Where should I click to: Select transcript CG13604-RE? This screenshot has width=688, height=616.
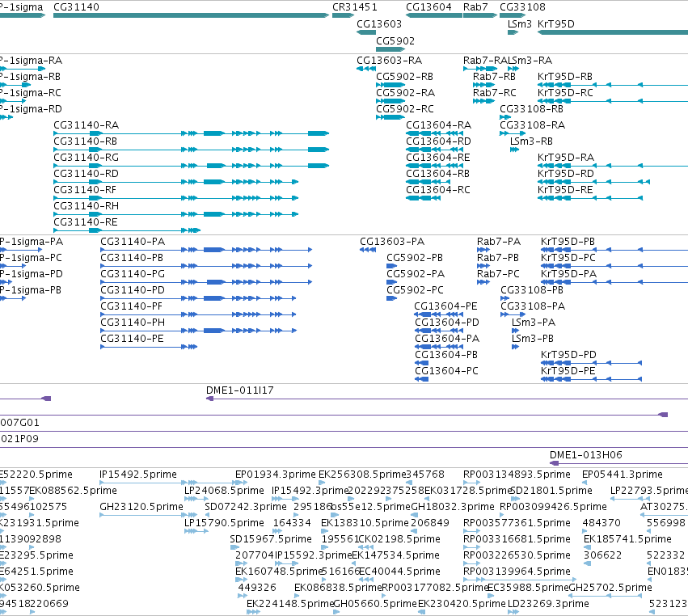(x=434, y=166)
